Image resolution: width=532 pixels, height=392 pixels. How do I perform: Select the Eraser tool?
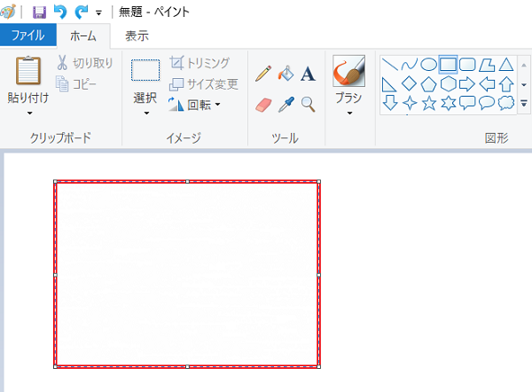pyautogui.click(x=263, y=105)
